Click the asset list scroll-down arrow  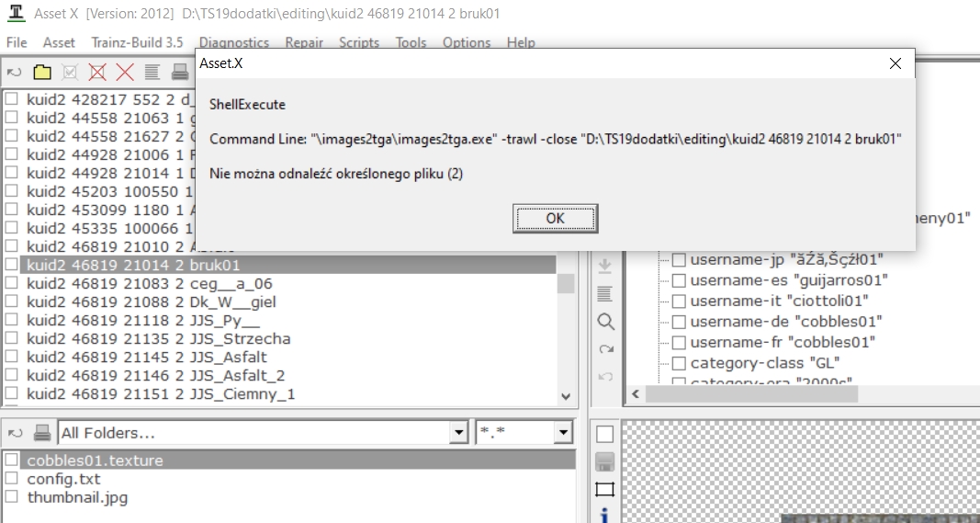tap(567, 396)
